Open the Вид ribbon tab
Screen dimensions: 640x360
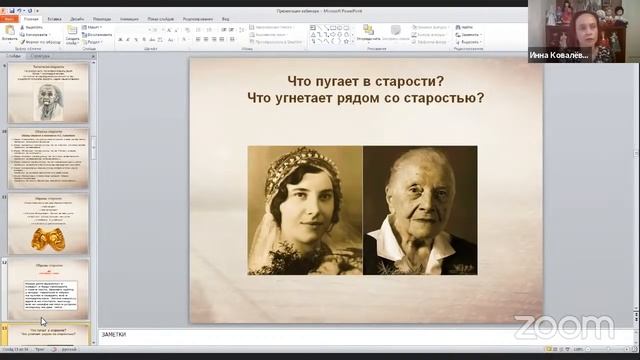(225, 19)
